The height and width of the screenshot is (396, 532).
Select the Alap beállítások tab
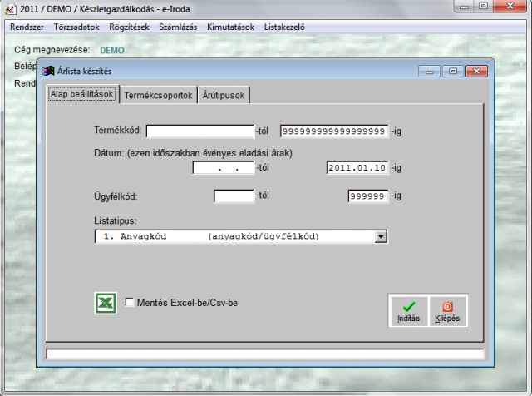(x=82, y=94)
